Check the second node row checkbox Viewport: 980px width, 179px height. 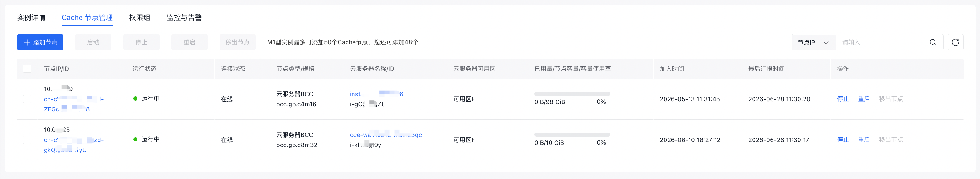point(27,140)
